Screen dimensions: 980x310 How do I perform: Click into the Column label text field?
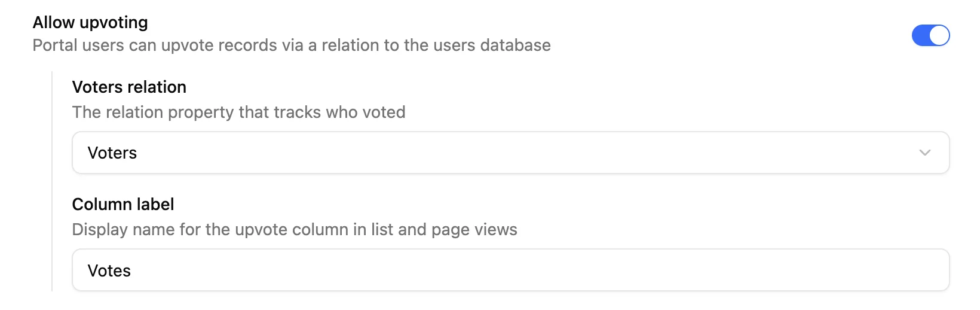[510, 271]
